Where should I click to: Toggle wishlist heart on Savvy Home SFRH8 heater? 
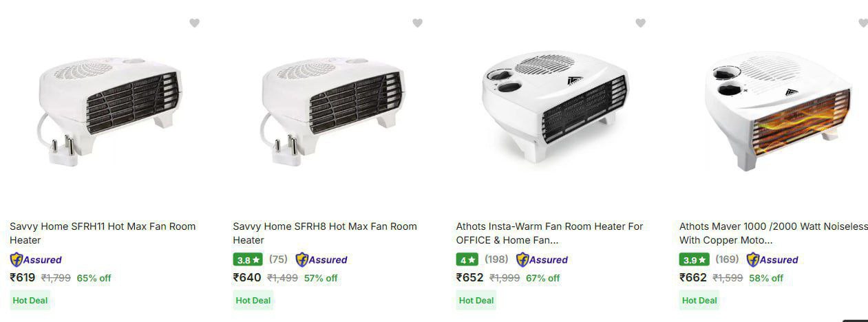(x=417, y=23)
